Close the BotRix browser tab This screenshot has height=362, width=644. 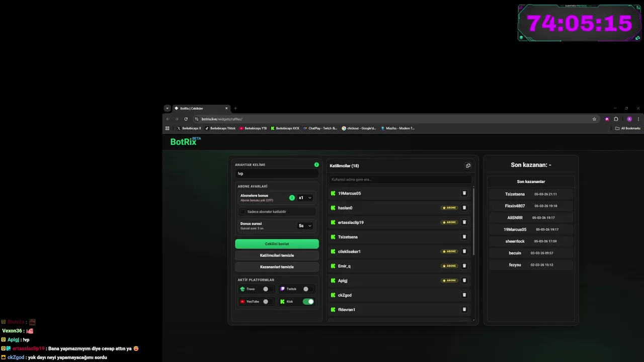click(x=226, y=108)
